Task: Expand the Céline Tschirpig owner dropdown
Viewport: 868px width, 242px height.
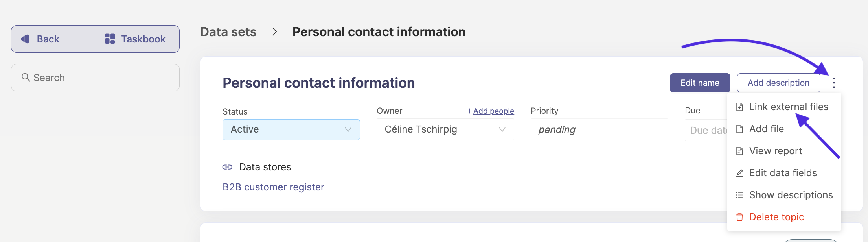Action: [445, 129]
